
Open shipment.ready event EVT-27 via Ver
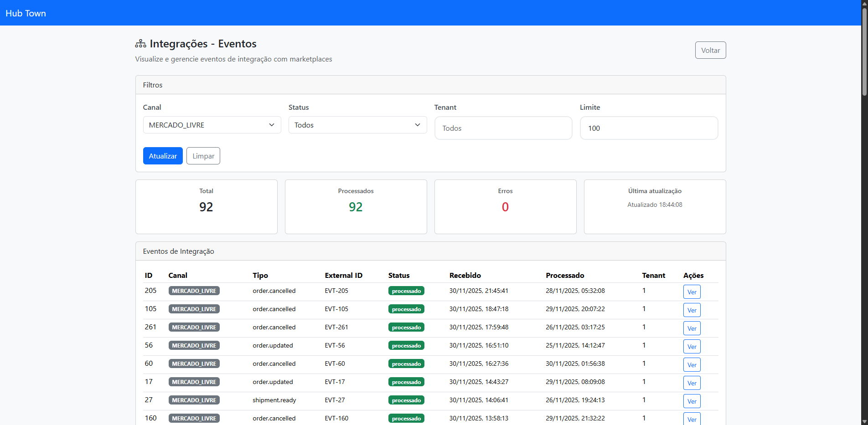691,401
